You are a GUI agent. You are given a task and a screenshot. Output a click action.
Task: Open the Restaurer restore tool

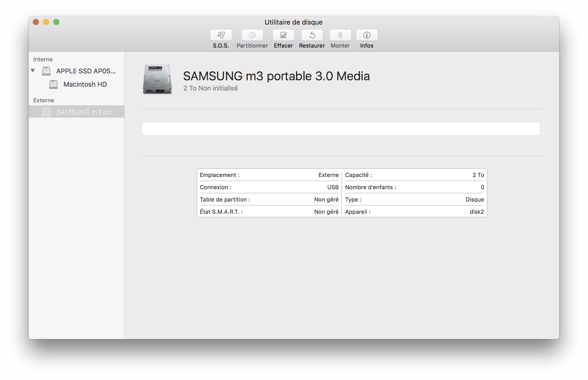coord(312,35)
